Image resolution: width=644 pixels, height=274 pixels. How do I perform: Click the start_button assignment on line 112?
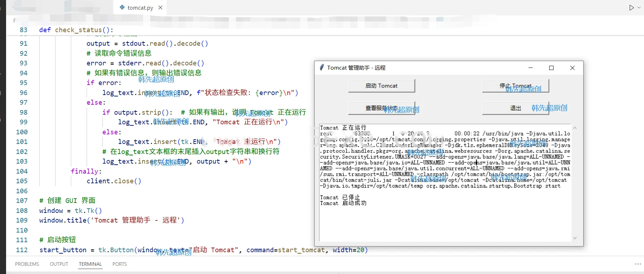click(x=203, y=250)
